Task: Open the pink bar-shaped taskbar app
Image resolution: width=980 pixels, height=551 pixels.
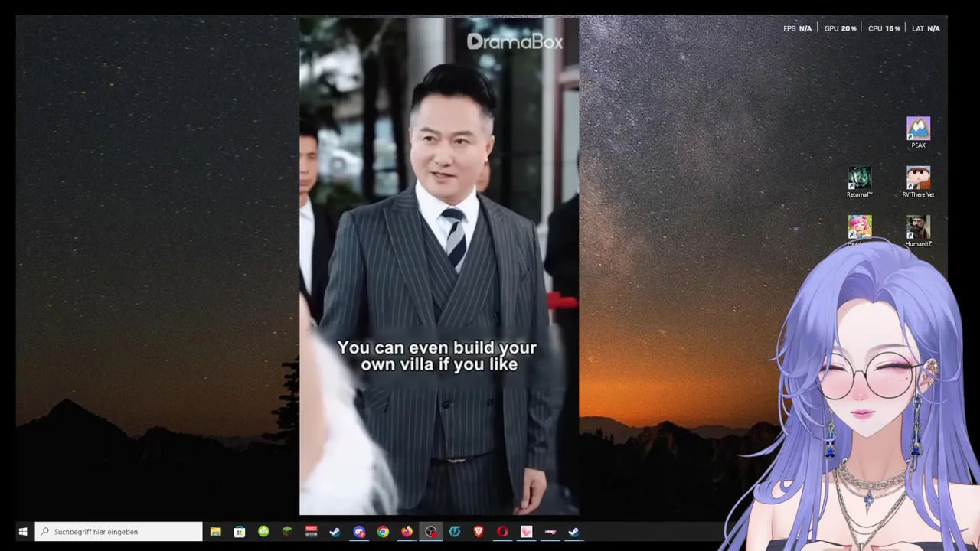Action: pyautogui.click(x=550, y=532)
